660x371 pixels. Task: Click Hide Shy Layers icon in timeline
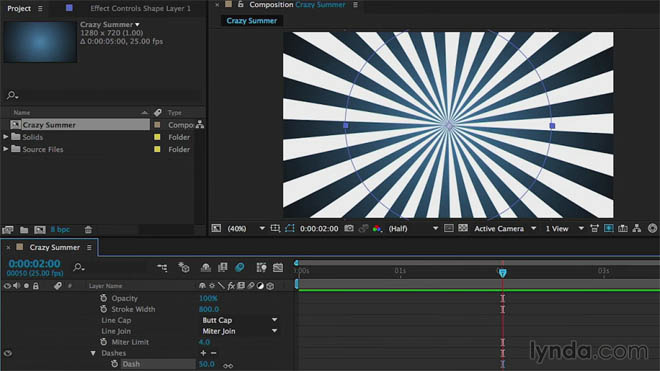(x=206, y=267)
